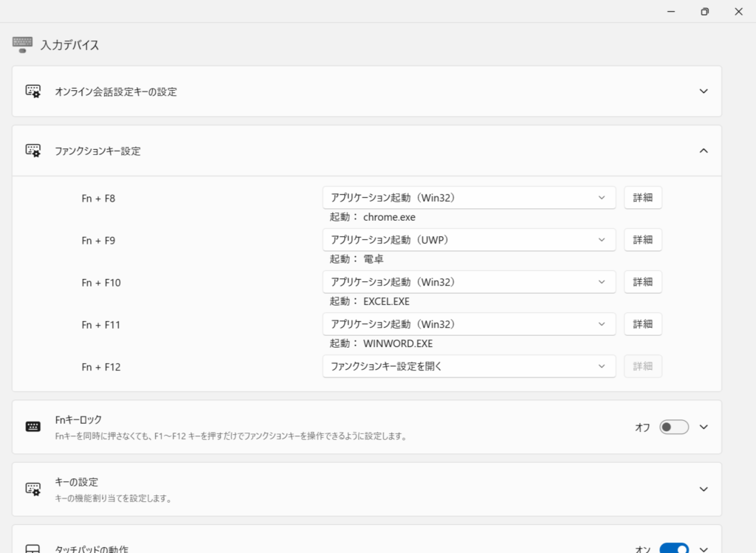The height and width of the screenshot is (553, 756).
Task: Open the Fn + F10 function dropdown
Action: point(469,282)
